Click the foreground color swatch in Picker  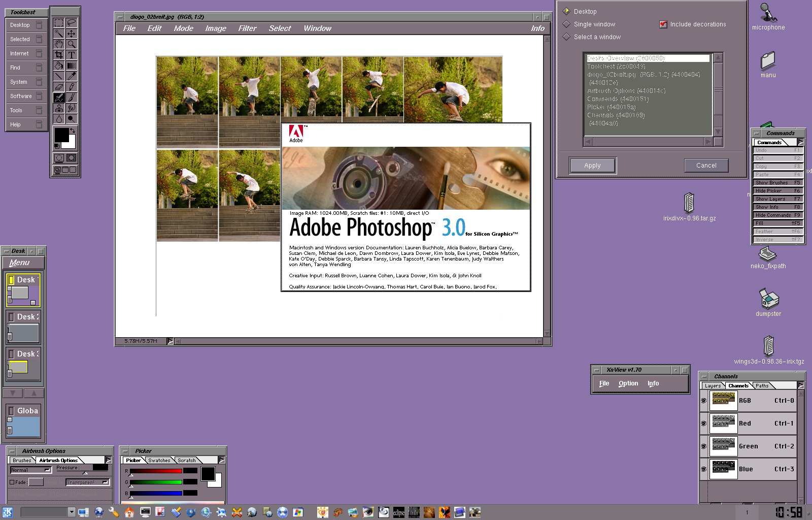pyautogui.click(x=207, y=473)
